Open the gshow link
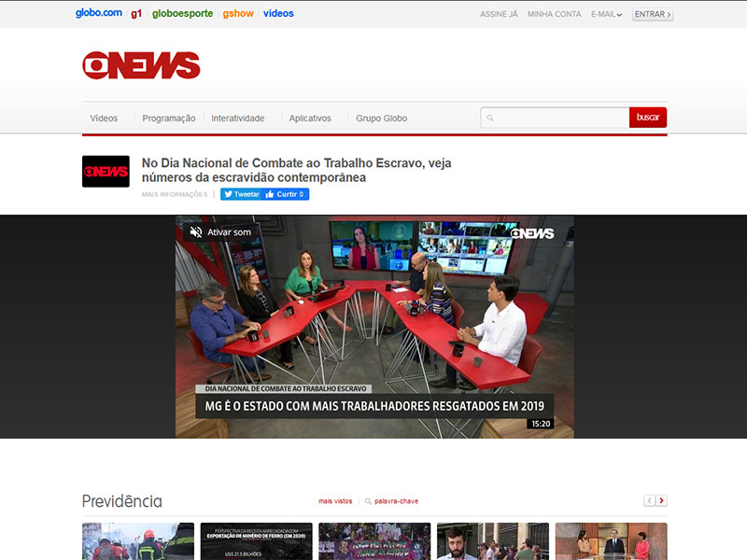Image resolution: width=747 pixels, height=560 pixels. click(238, 14)
